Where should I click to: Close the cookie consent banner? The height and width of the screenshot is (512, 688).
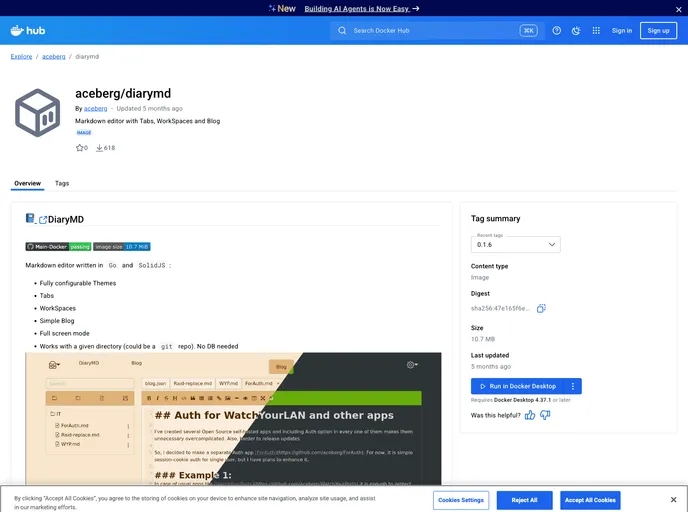pos(674,500)
